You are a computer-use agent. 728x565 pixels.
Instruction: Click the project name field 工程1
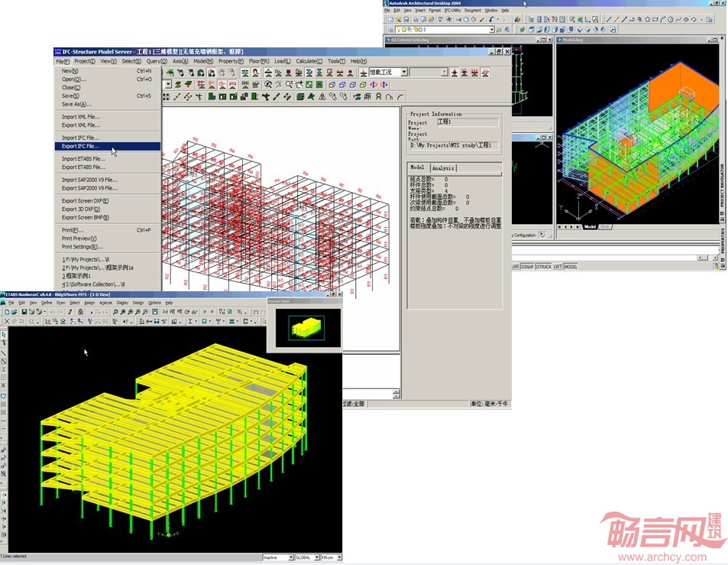(468, 122)
